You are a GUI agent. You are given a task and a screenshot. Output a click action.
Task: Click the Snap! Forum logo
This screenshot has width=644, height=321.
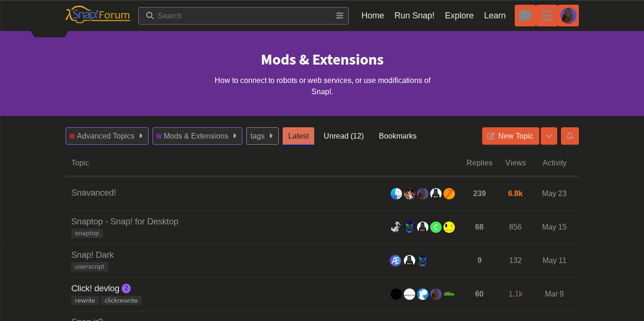click(x=98, y=15)
